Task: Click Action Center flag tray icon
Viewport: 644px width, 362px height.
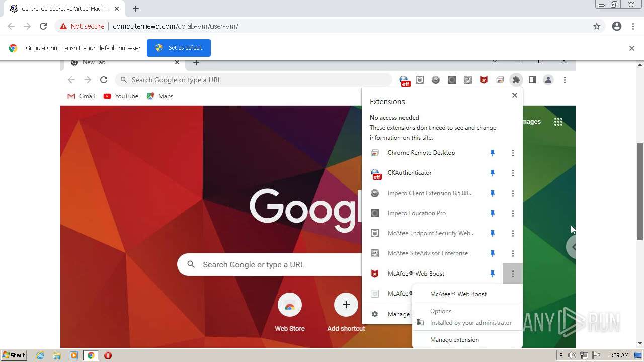Action: pyautogui.click(x=595, y=355)
